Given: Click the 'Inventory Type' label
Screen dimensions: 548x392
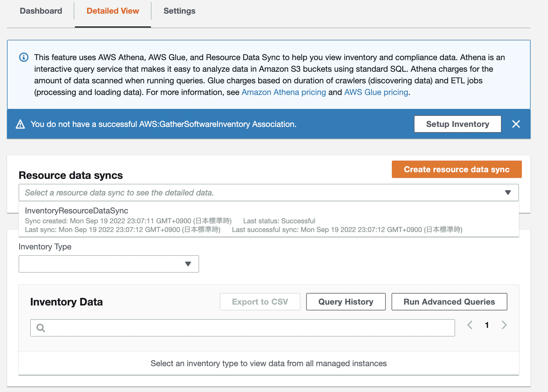Looking at the screenshot, I should 45,247.
